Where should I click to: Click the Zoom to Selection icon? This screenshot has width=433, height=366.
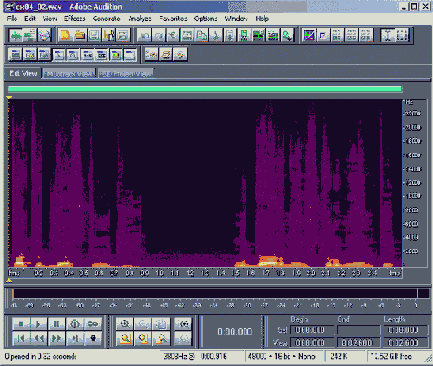[x=125, y=338]
